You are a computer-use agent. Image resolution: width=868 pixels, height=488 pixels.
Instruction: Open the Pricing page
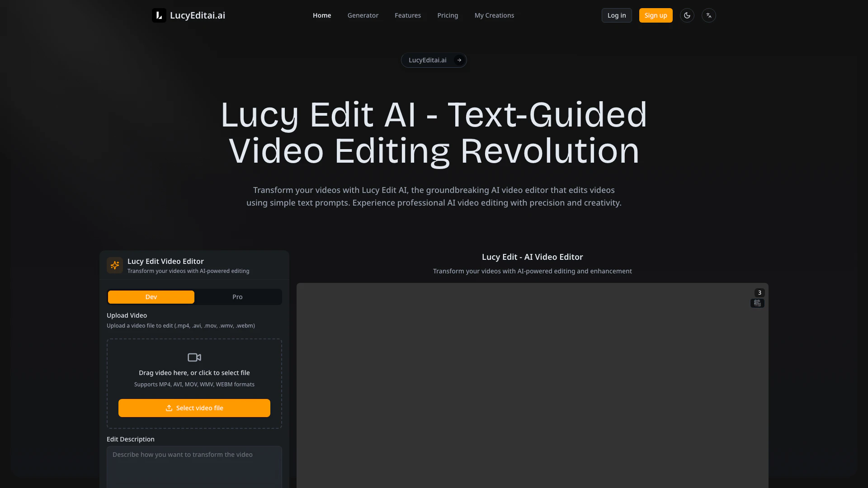(448, 15)
